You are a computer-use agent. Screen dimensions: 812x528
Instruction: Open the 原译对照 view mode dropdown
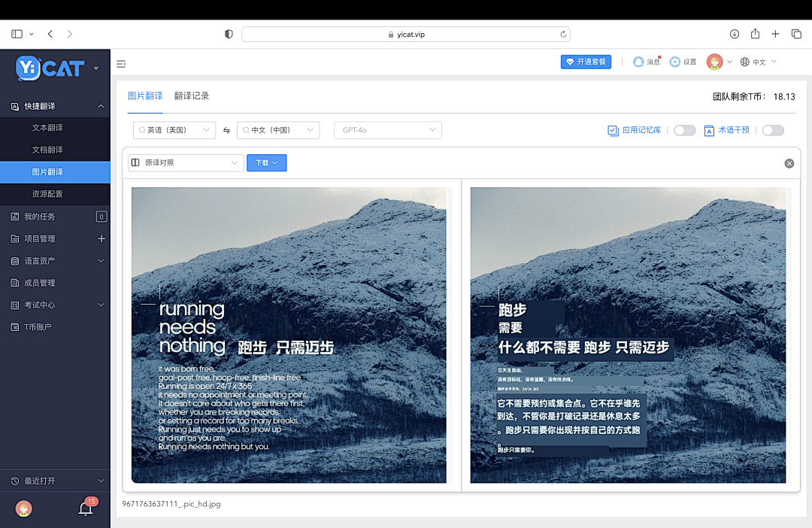click(185, 162)
